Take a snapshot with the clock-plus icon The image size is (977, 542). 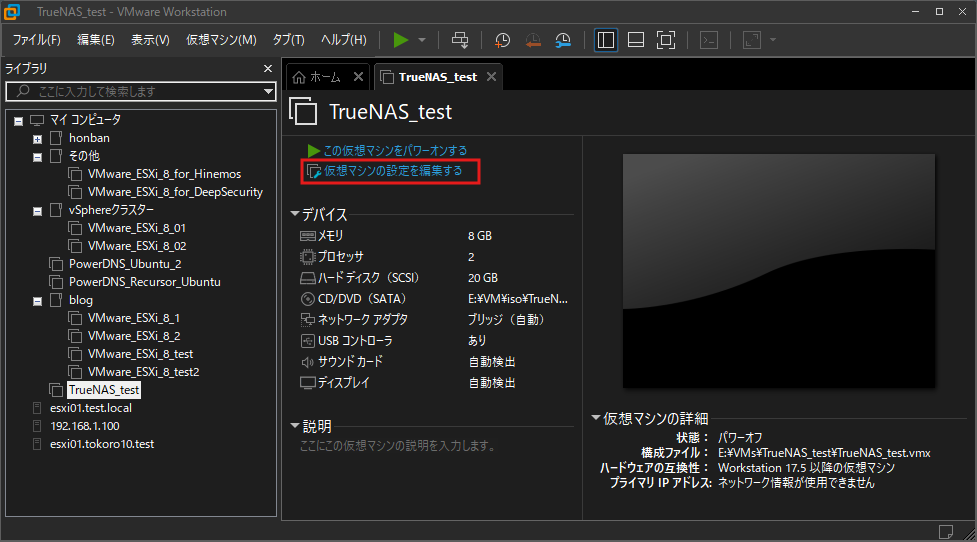tap(502, 40)
